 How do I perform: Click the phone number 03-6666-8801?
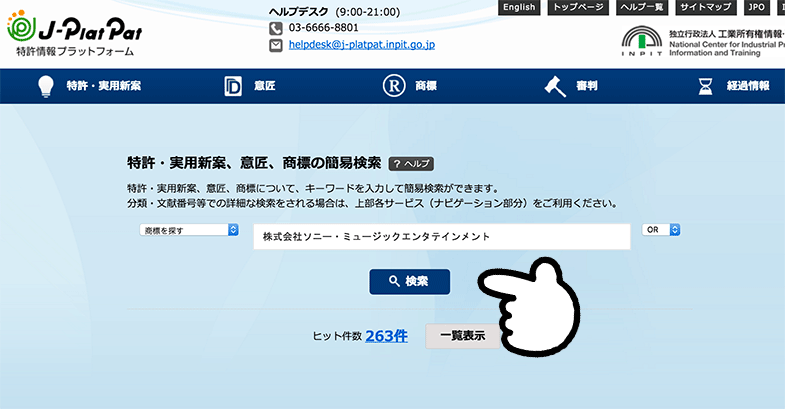pos(323,28)
